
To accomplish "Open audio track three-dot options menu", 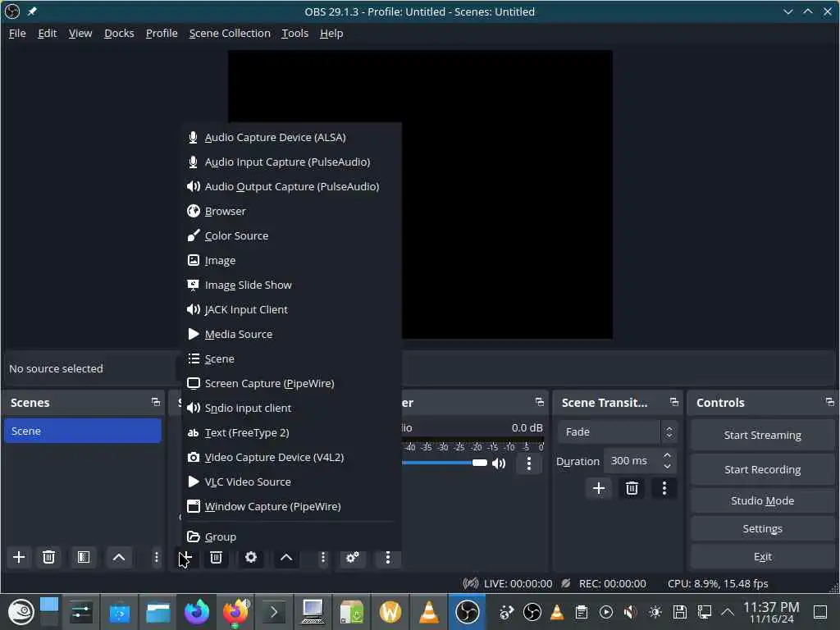I will 529,463.
